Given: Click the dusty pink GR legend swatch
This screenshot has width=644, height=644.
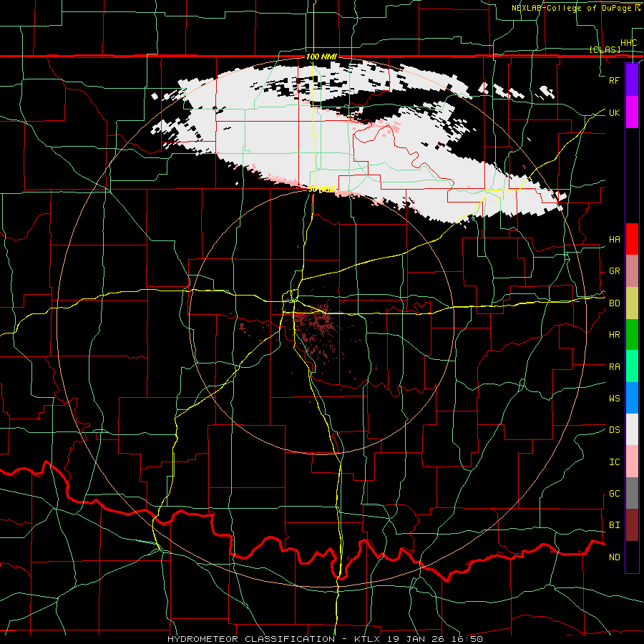Looking at the screenshot, I should [632, 271].
